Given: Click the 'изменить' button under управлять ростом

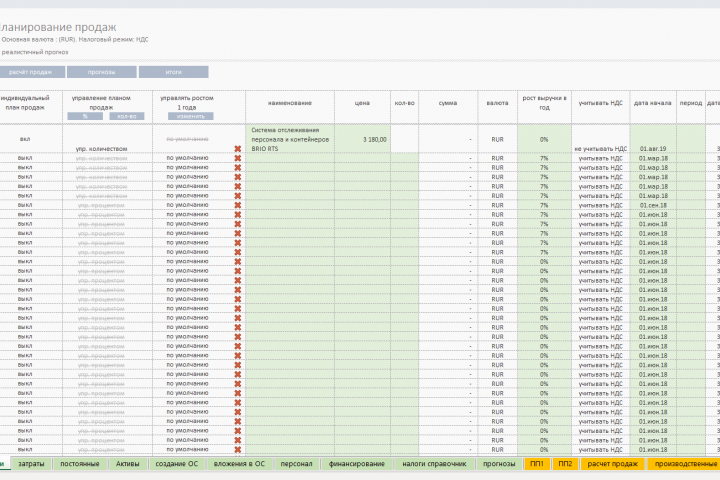Looking at the screenshot, I should [x=190, y=116].
